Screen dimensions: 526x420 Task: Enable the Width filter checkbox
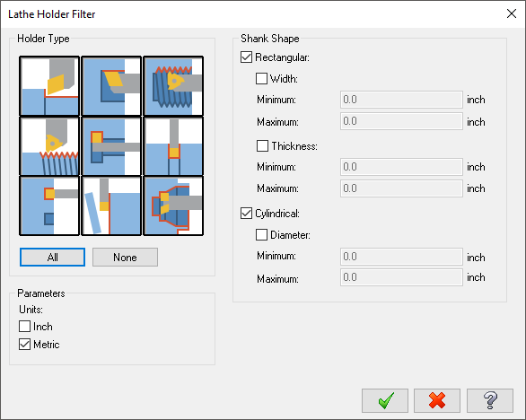pos(262,78)
